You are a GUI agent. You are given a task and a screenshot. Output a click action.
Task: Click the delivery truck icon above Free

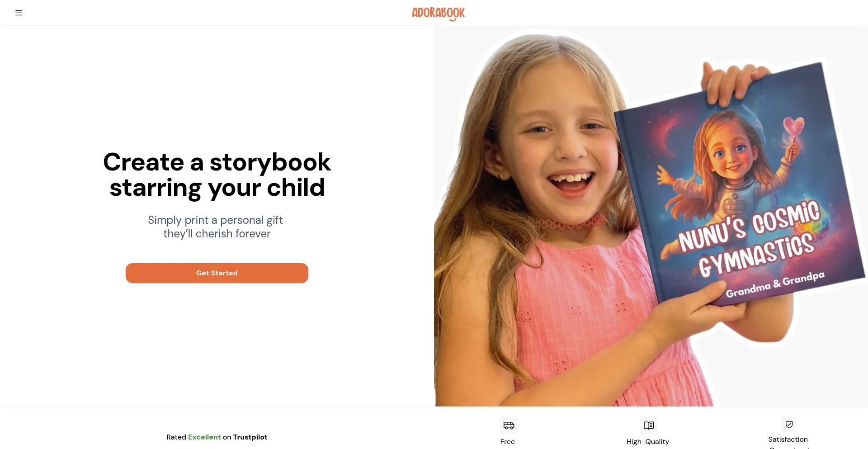pos(509,425)
